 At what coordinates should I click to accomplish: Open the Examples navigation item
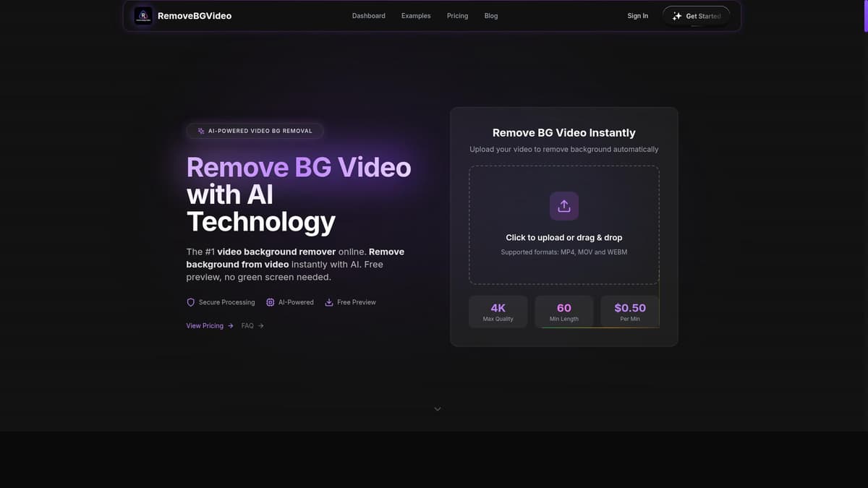tap(416, 15)
